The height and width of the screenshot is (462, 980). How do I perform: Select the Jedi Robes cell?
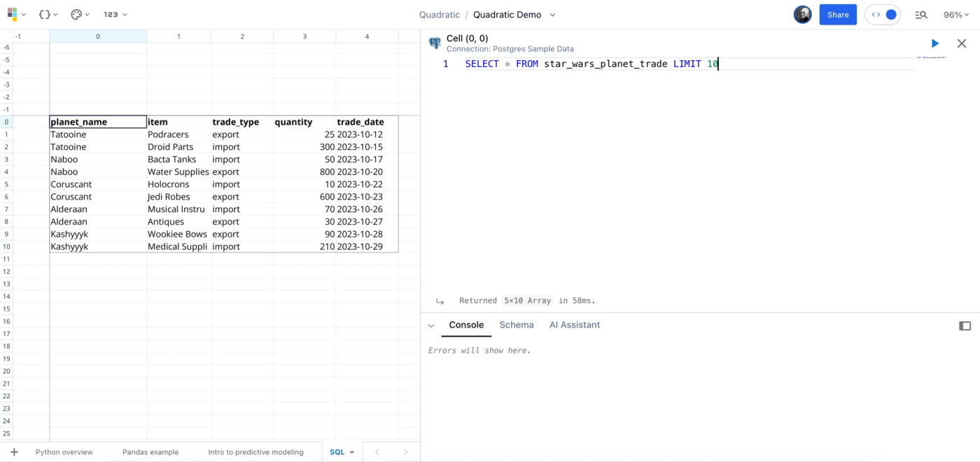(178, 197)
